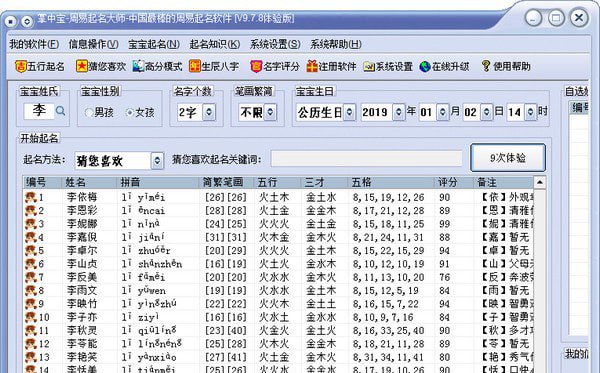Sort by the 简繁笔画 column header
Image resolution: width=600 pixels, height=373 pixels.
coord(226,182)
